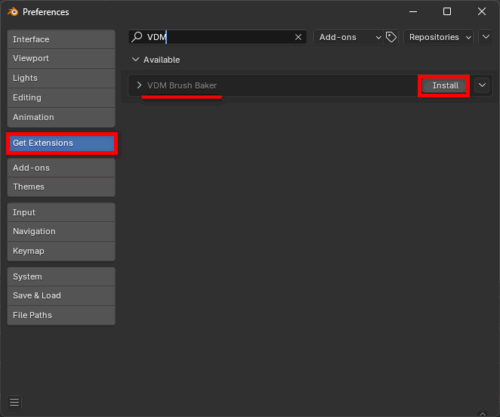500x417 pixels.
Task: Open the hamburger menu at bottom left
Action: [14, 402]
